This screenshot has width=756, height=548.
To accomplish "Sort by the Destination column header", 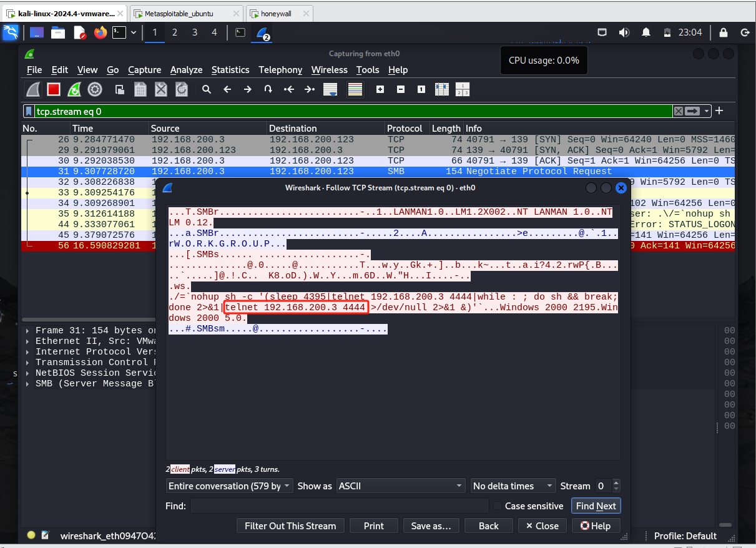I will coord(325,128).
